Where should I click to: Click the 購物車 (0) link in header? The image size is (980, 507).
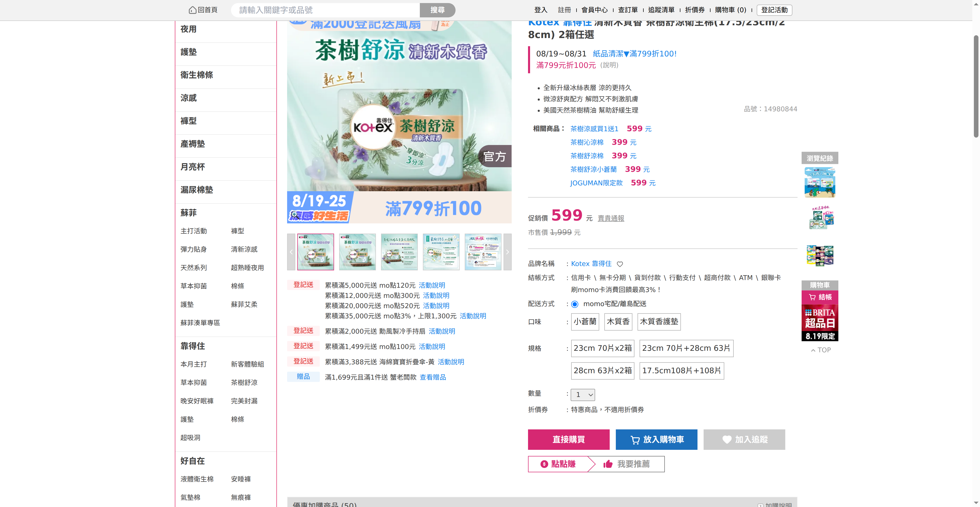point(730,10)
